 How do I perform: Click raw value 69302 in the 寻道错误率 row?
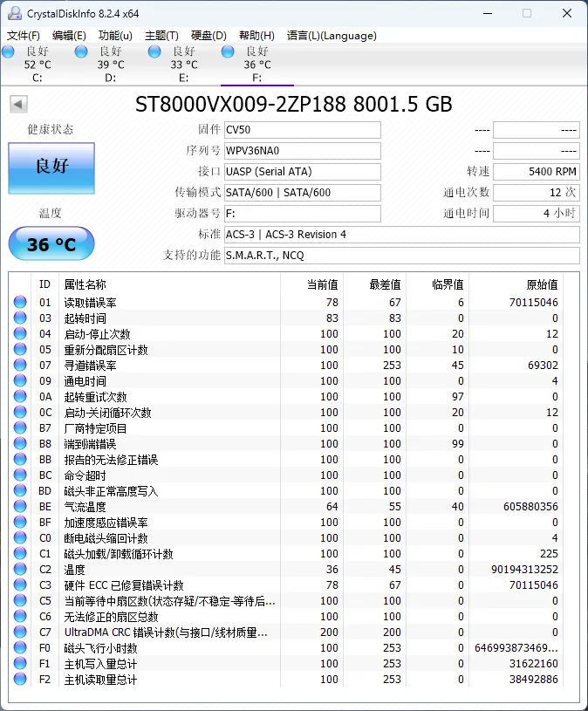pyautogui.click(x=543, y=365)
